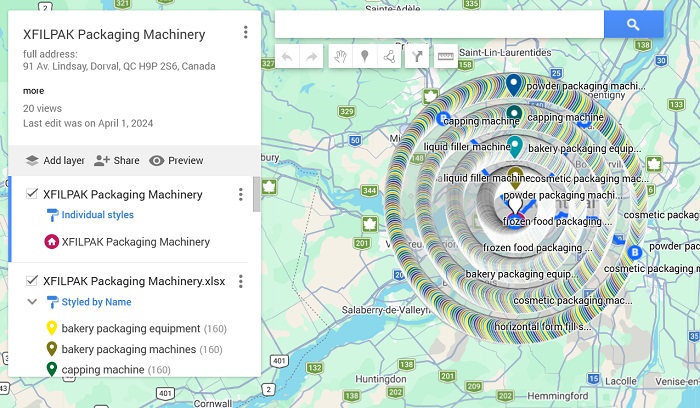Click the green capping machine pin icon in list
The height and width of the screenshot is (408, 700).
point(52,369)
